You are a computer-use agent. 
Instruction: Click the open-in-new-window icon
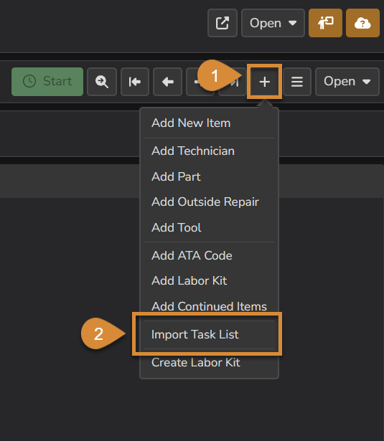coord(222,23)
